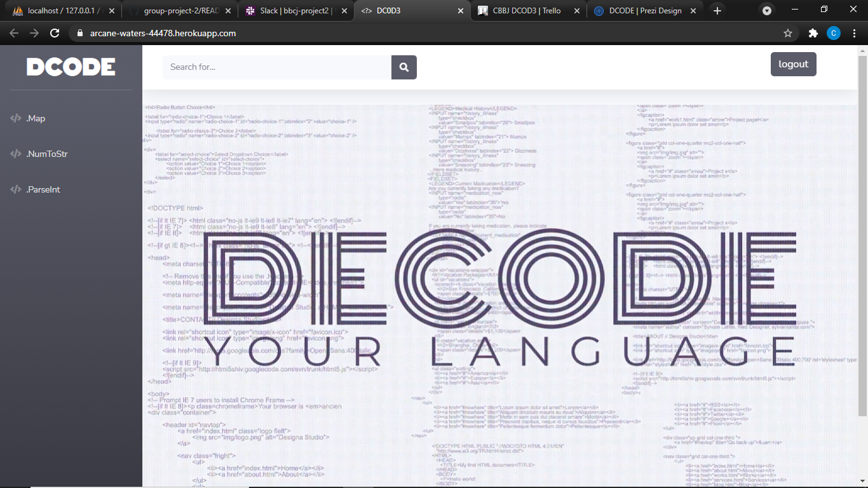The image size is (868, 488).
Task: Go forward in browser history
Action: [x=34, y=33]
